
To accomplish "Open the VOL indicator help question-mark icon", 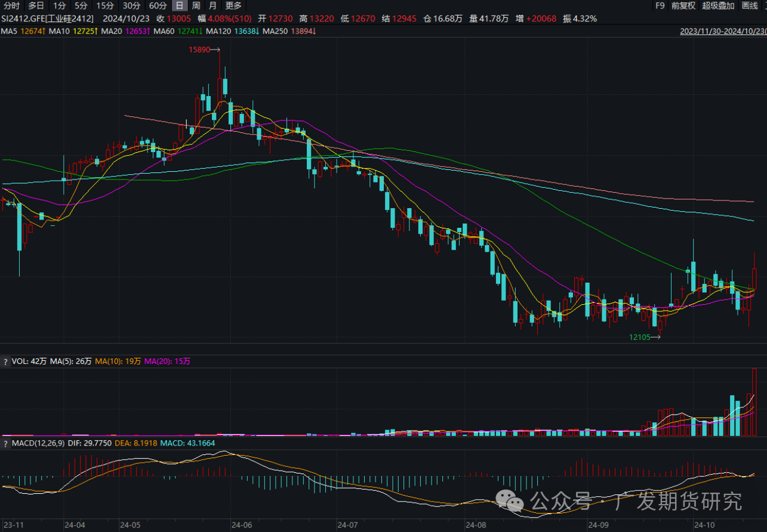I will 5,361.
